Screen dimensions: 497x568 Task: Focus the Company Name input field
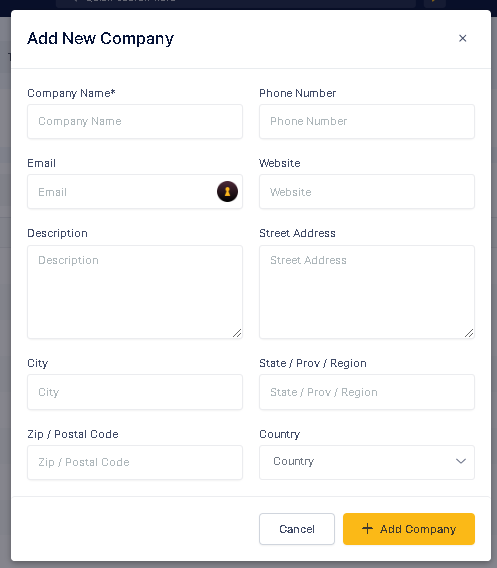pos(135,121)
